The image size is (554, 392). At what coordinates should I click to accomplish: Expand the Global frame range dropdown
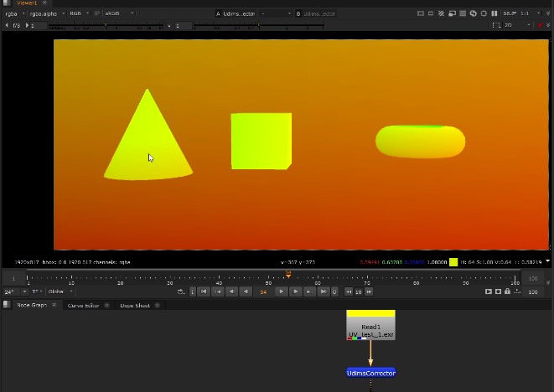[x=60, y=291]
